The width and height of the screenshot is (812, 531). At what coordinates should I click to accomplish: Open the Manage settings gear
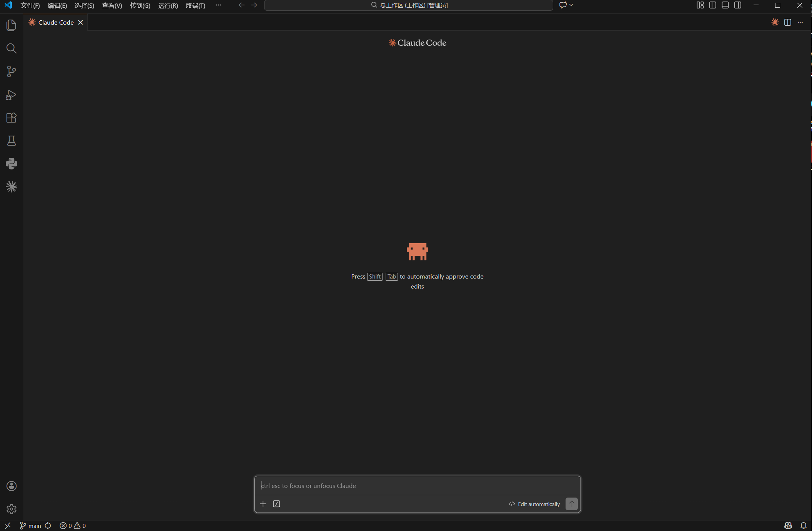12,509
